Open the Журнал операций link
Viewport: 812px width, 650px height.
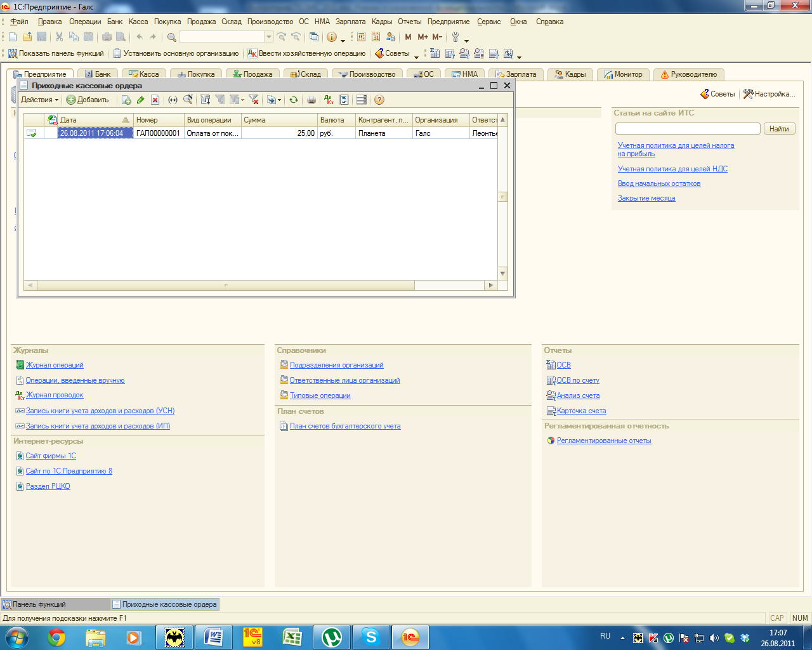[x=55, y=365]
